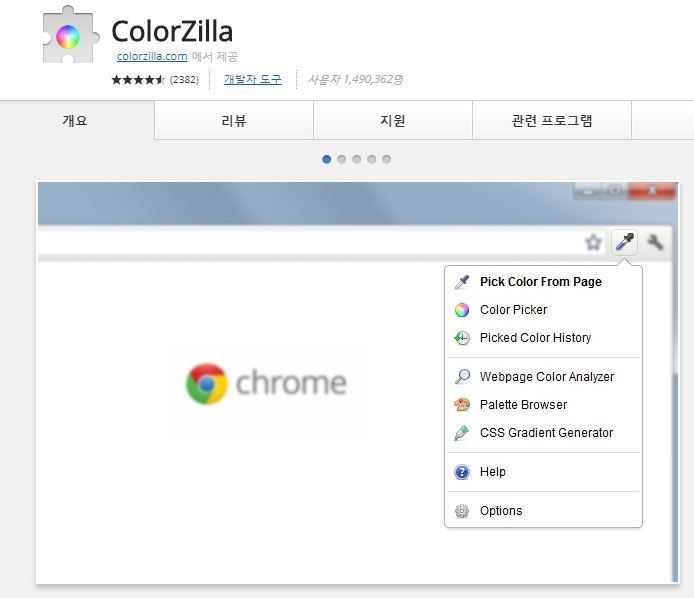The image size is (694, 598).
Task: Open the colorzilla.com link
Action: (x=152, y=56)
